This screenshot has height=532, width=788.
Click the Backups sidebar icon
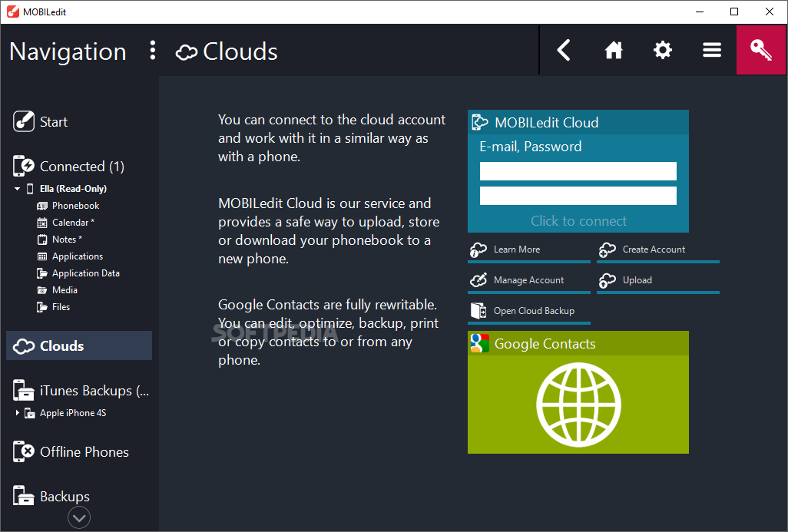(x=24, y=496)
